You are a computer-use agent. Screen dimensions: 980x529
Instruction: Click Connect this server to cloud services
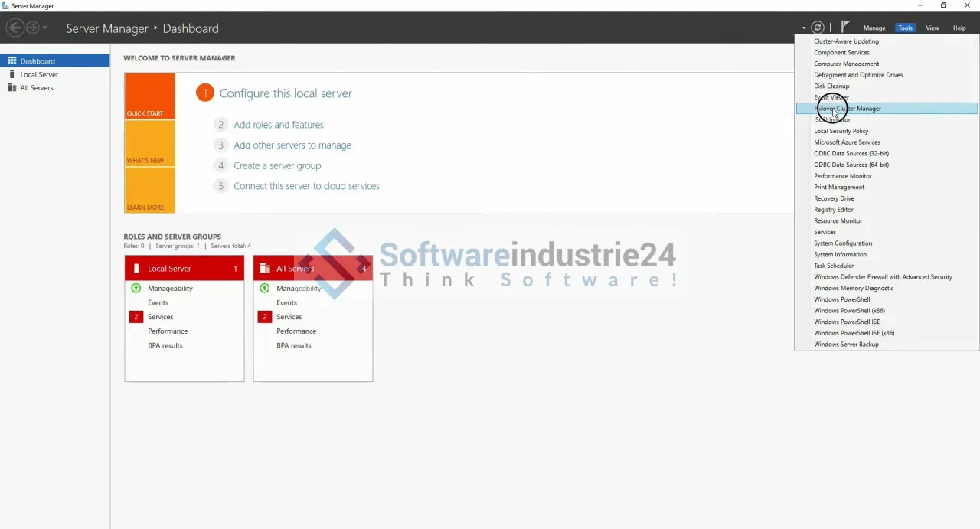pyautogui.click(x=306, y=186)
